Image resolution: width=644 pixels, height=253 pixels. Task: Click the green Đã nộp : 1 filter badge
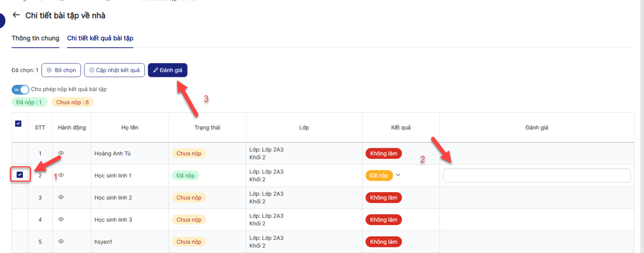click(x=29, y=102)
